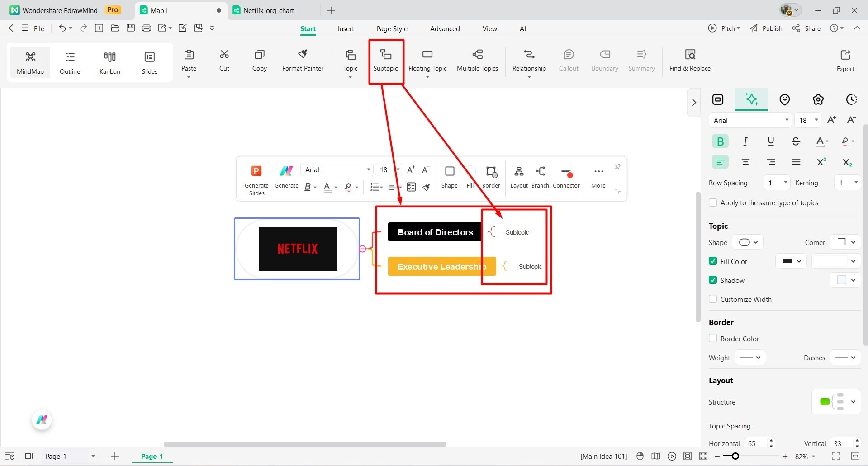
Task: Open the Page Style ribbon tab
Action: coord(392,28)
